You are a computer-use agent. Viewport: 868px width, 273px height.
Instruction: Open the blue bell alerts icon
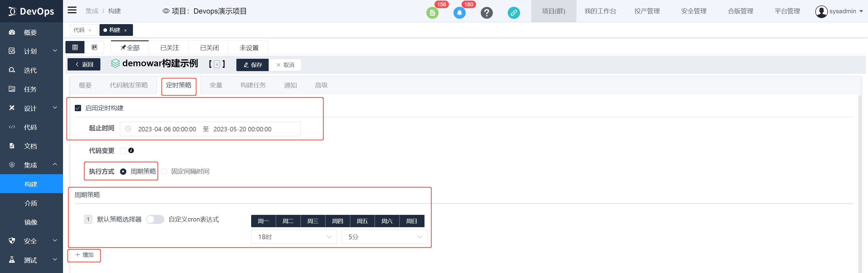(x=459, y=13)
